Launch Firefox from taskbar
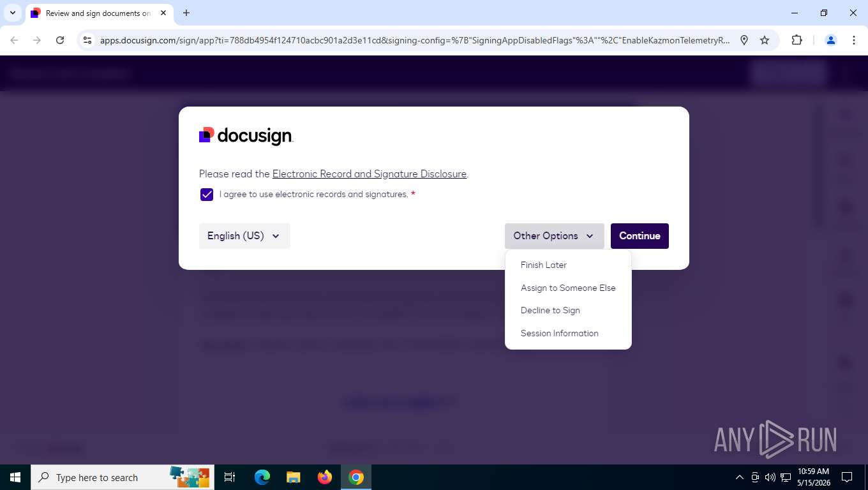Screen dimensions: 868x490 [325, 477]
